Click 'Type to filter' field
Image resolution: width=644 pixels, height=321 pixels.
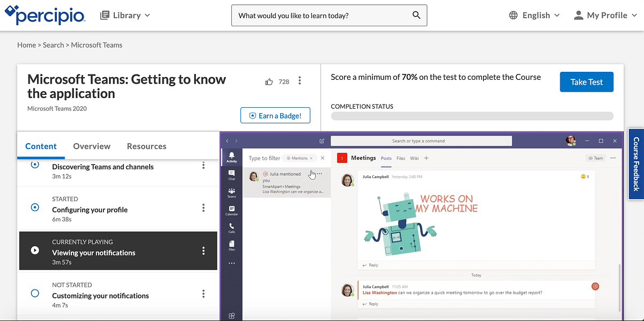point(265,158)
